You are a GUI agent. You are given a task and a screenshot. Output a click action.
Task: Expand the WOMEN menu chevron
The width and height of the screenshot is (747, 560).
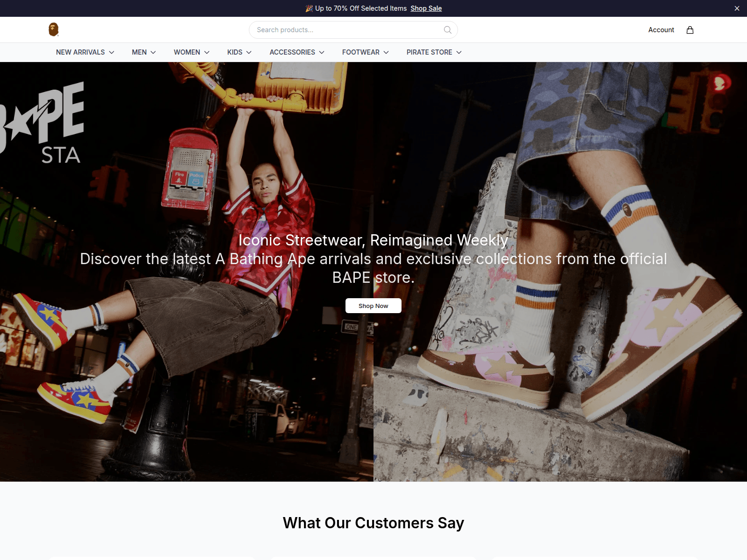pyautogui.click(x=207, y=52)
